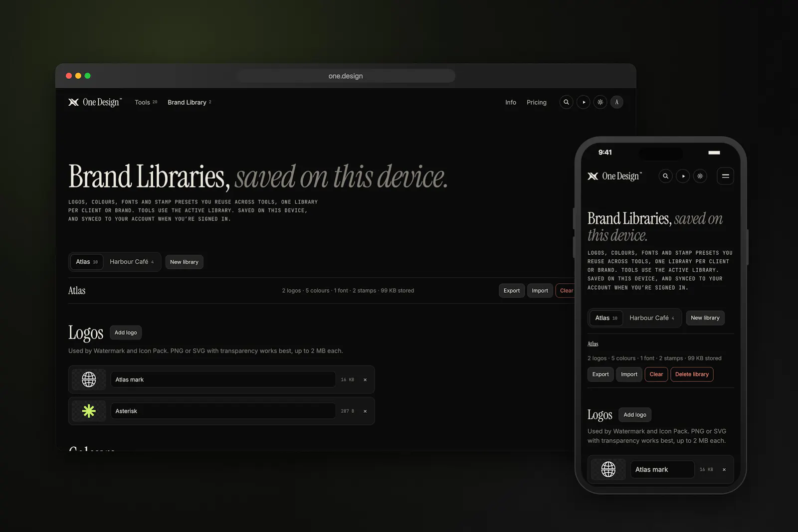Viewport: 798px width, 532px height.
Task: Go to Pricing page in desktop nav
Action: [x=537, y=102]
